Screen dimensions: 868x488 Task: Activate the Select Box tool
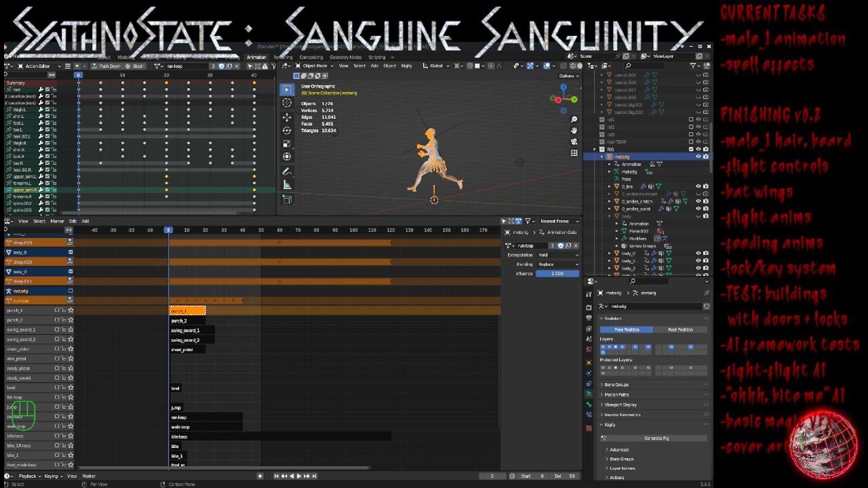287,89
